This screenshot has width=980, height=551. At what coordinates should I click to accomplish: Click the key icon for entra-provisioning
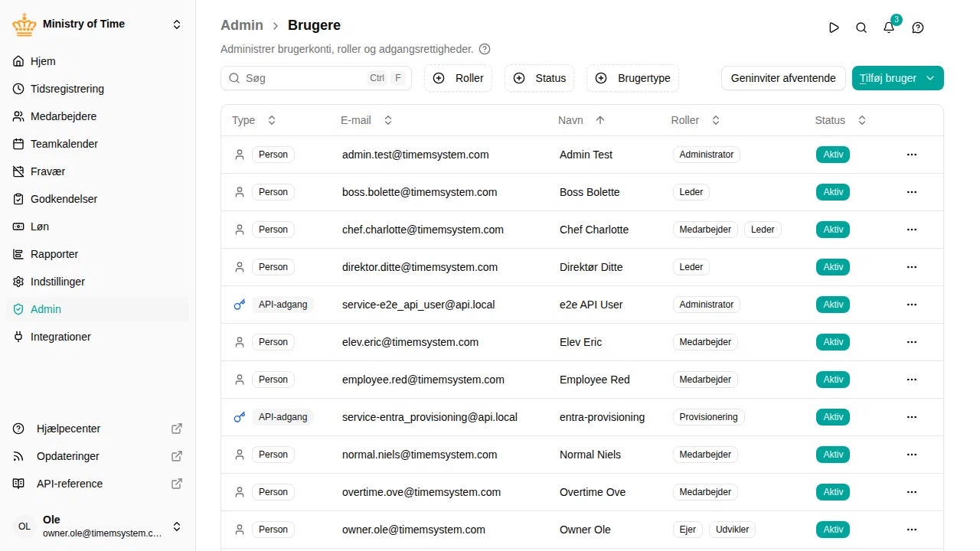240,417
